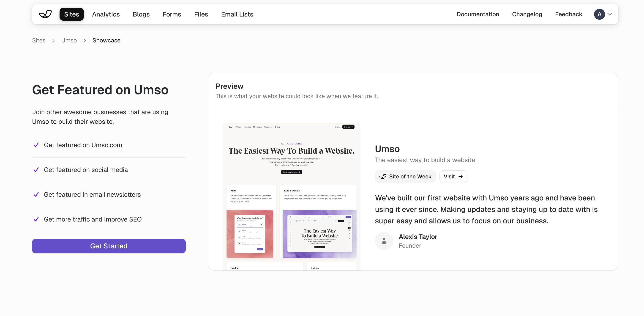The width and height of the screenshot is (644, 316).
Task: Click the Umso bird logo in navbar
Action: pos(45,14)
